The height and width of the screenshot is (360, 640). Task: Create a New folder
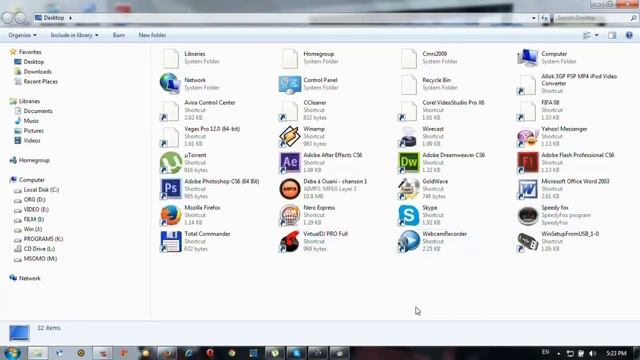coord(152,35)
